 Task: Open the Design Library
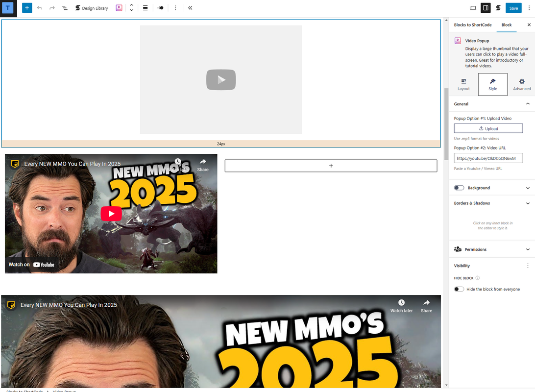[x=92, y=8]
